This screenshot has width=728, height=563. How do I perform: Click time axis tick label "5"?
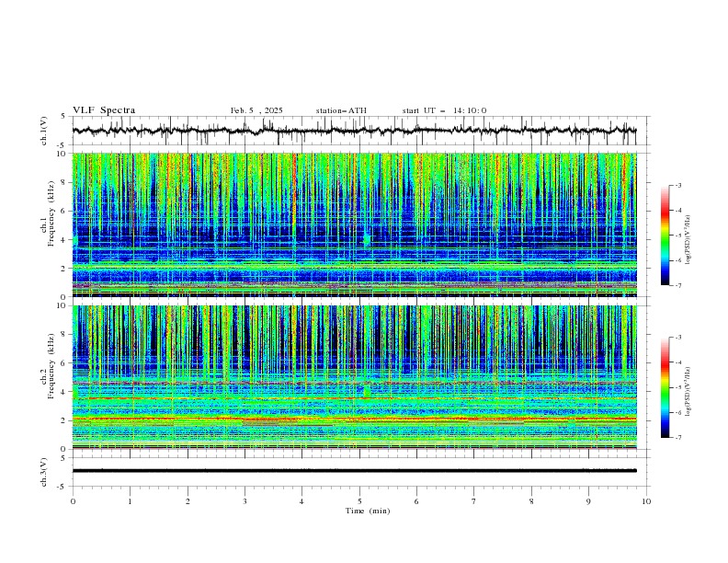[x=359, y=501]
